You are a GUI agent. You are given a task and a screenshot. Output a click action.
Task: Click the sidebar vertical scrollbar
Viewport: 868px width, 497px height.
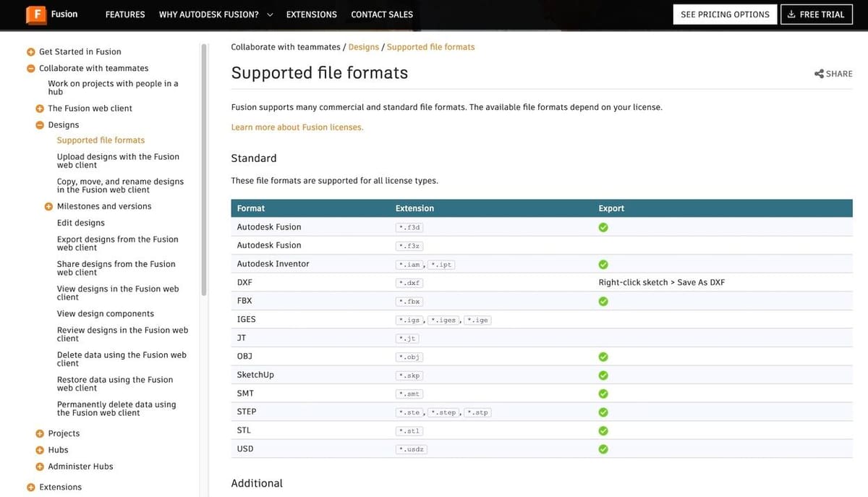coord(204,169)
